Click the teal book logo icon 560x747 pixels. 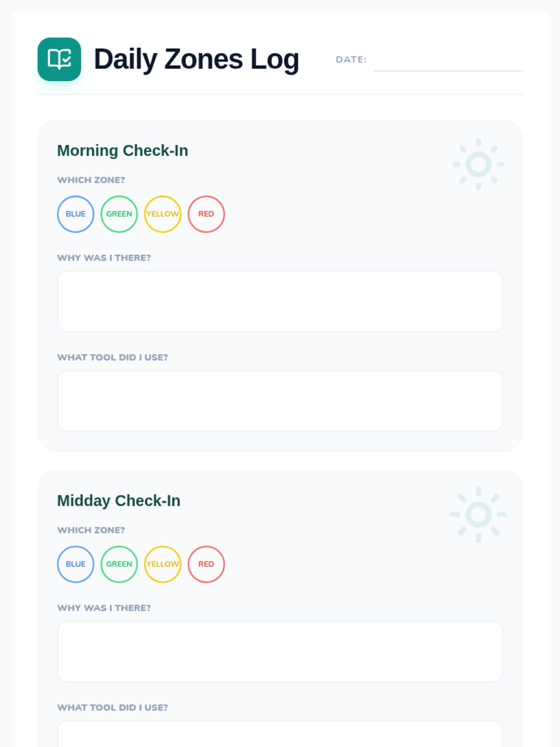59,59
